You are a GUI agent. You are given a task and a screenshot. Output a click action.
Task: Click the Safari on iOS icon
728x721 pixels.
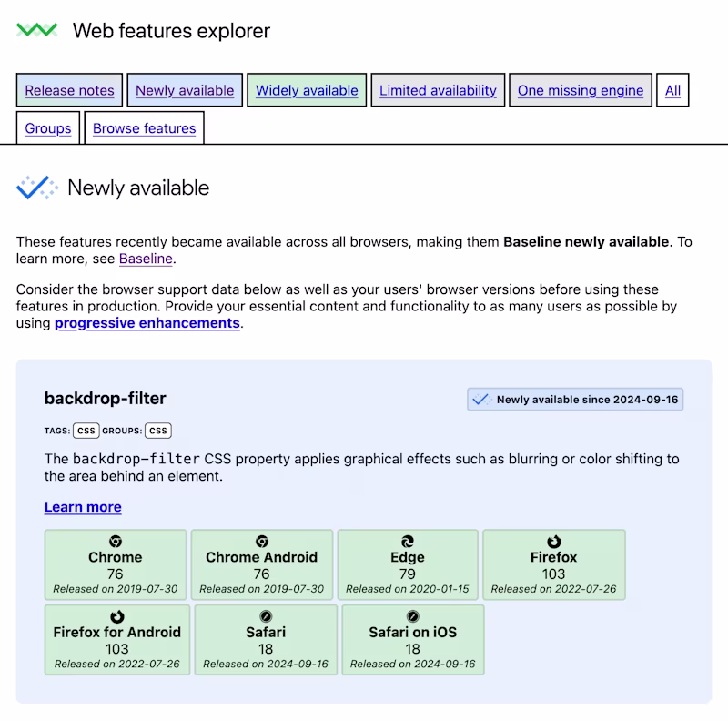coord(411,615)
